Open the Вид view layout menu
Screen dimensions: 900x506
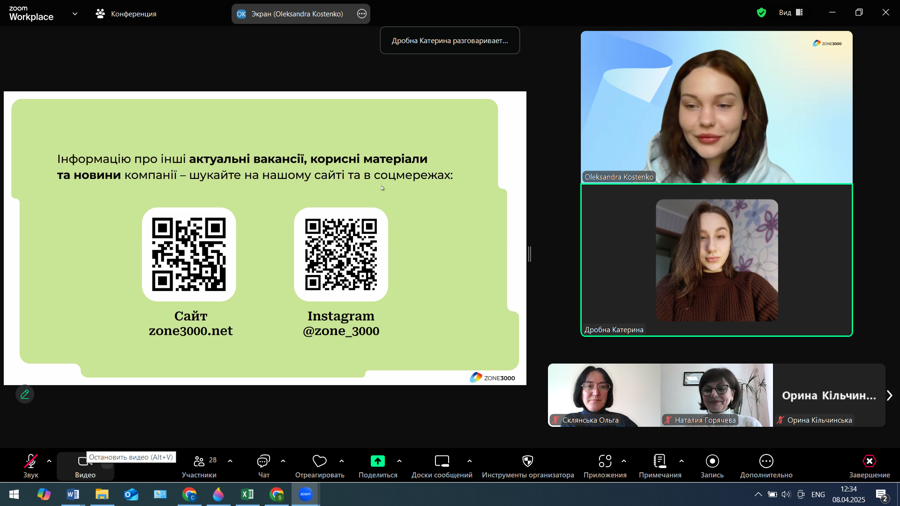click(791, 13)
